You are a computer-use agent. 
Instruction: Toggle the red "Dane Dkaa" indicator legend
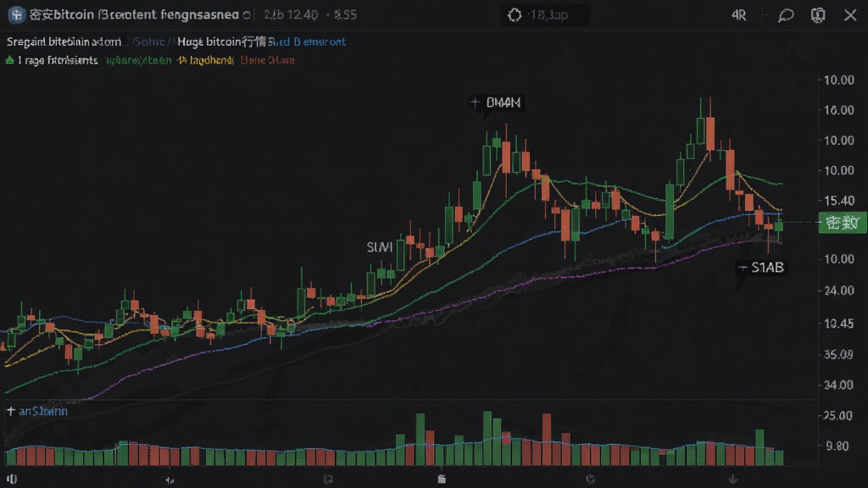[x=267, y=60]
